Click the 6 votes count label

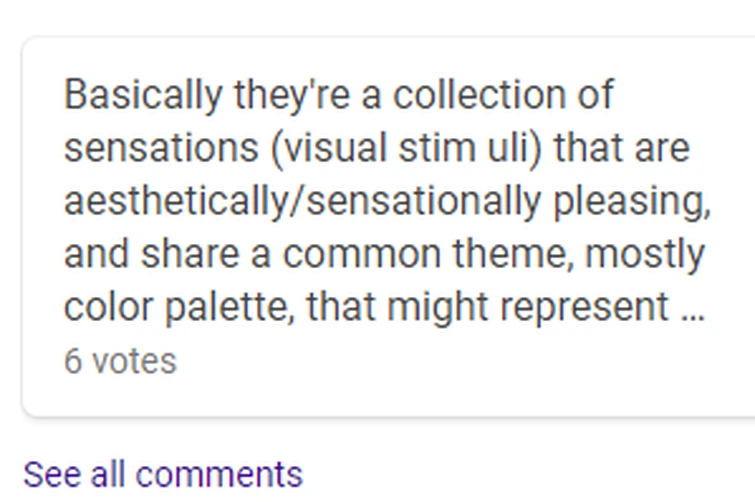click(120, 361)
